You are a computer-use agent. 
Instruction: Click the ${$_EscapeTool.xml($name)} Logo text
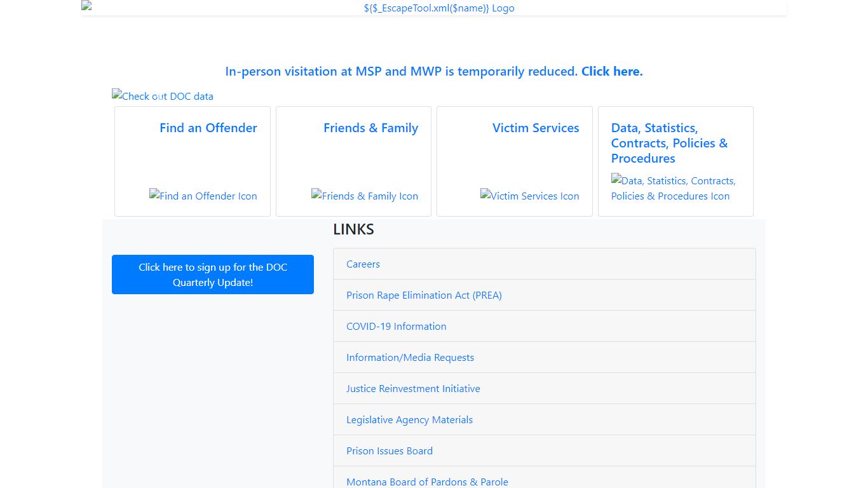[439, 8]
